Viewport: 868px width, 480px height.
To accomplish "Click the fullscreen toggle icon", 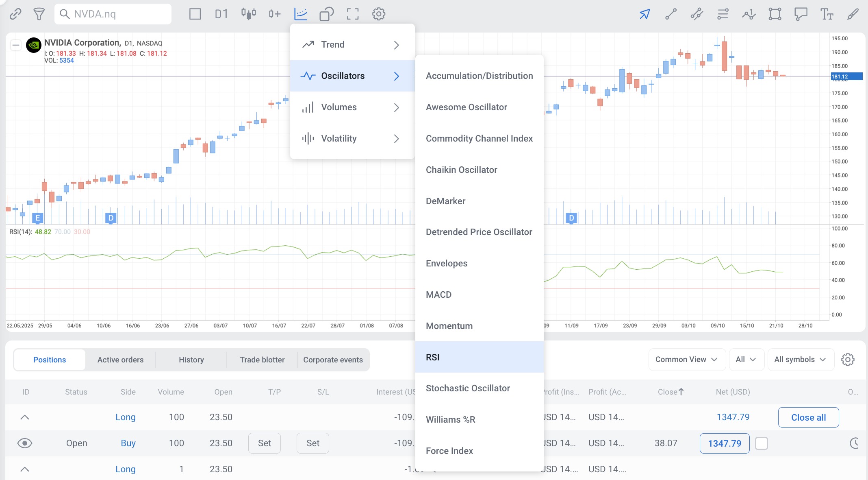I will [353, 14].
